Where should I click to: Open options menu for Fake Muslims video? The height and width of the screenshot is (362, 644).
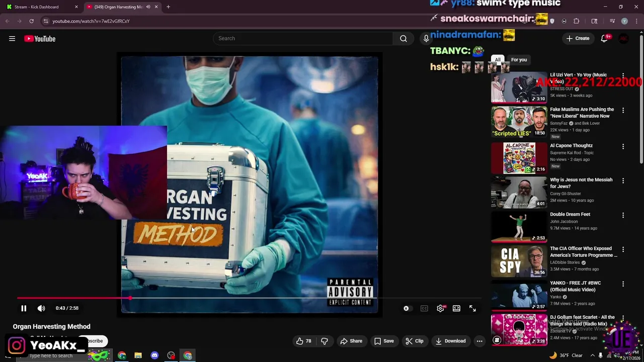click(x=623, y=110)
